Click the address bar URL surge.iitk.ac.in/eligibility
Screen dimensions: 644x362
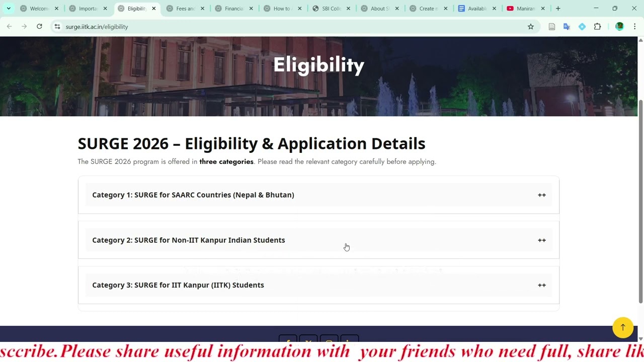(97, 27)
